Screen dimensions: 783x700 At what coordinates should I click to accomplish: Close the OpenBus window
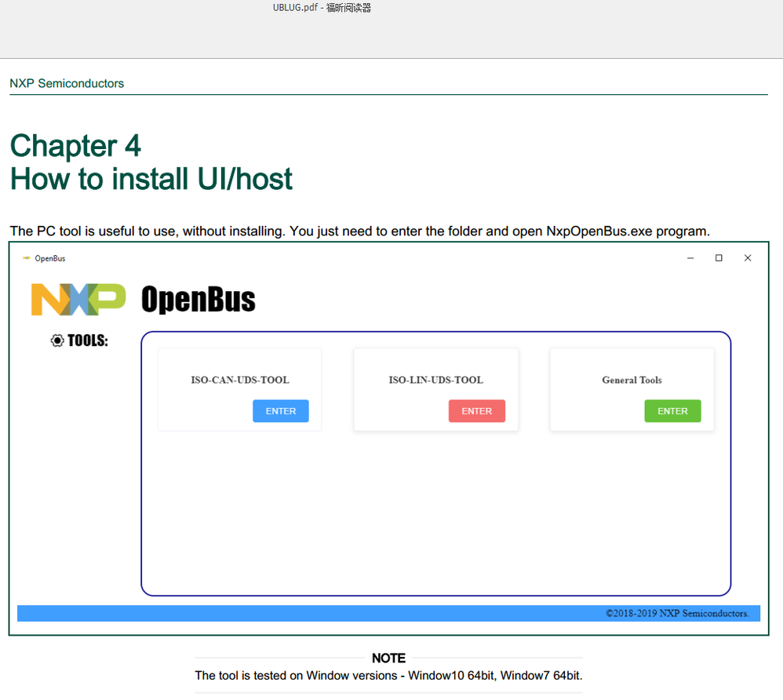(x=748, y=258)
